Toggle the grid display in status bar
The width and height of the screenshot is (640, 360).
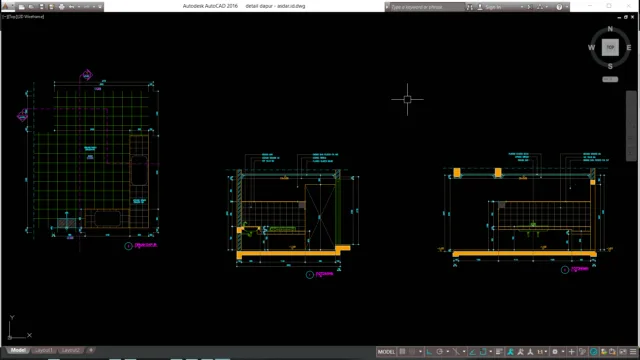402,351
